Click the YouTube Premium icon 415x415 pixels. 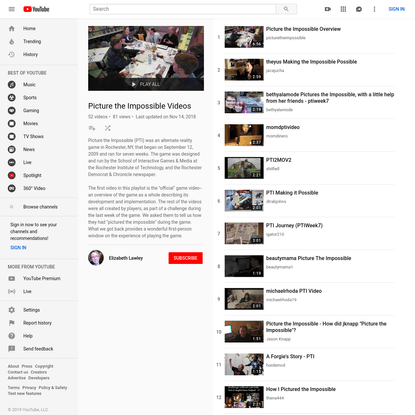click(12, 278)
